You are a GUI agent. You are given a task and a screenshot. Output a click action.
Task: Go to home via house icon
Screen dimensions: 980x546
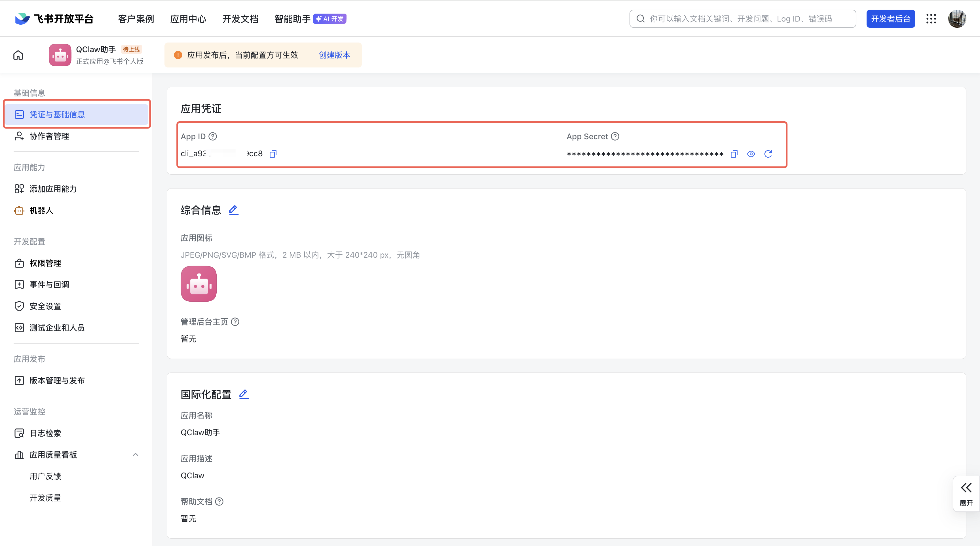click(x=18, y=55)
